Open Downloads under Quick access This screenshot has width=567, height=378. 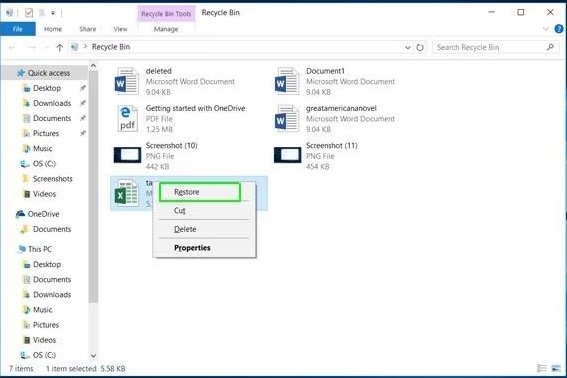(x=52, y=103)
